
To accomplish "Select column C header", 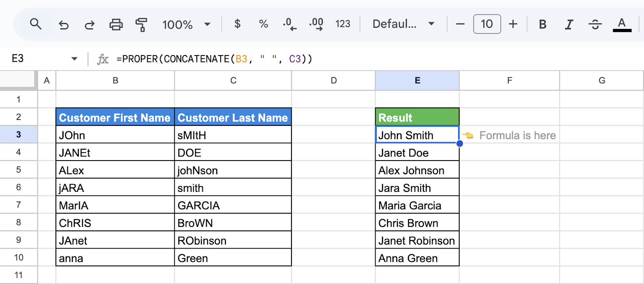I will click(233, 80).
